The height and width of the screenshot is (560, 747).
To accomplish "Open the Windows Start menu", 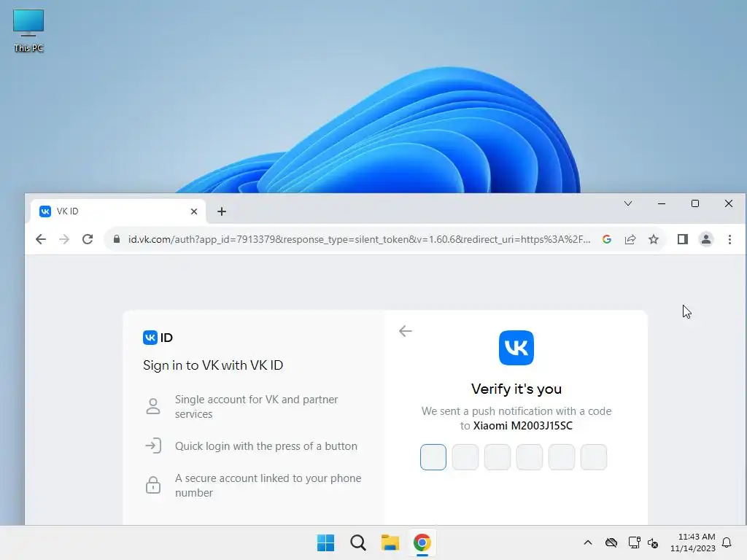I will pos(326,542).
